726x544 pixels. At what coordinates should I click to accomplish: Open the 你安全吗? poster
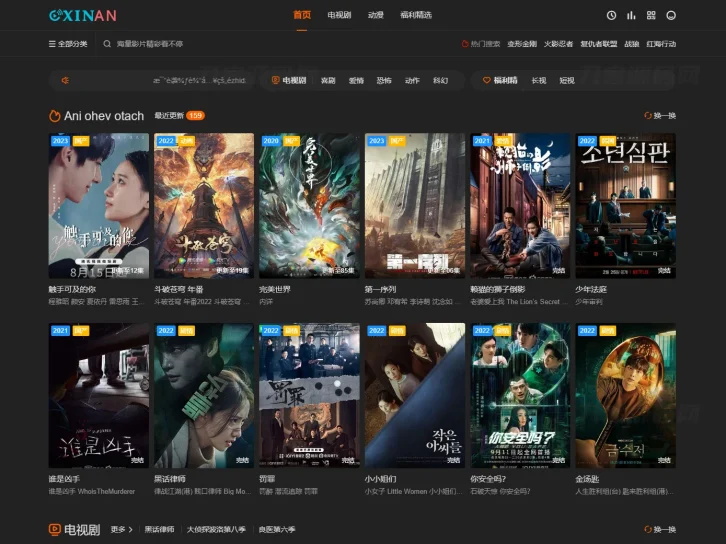pyautogui.click(x=520, y=395)
